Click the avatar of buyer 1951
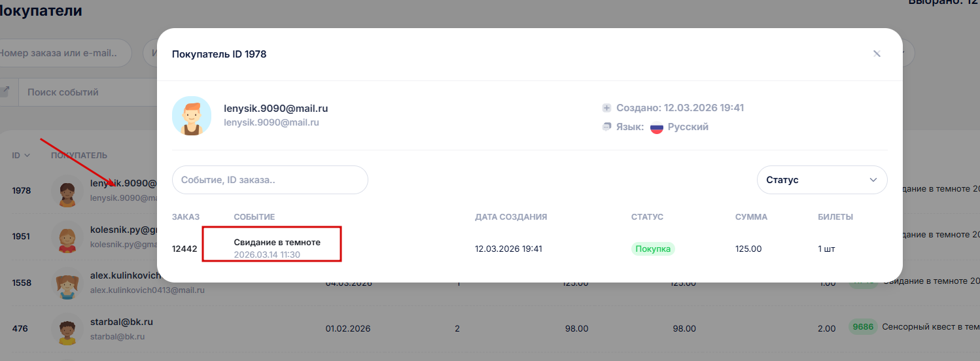980x361 pixels. [67, 237]
